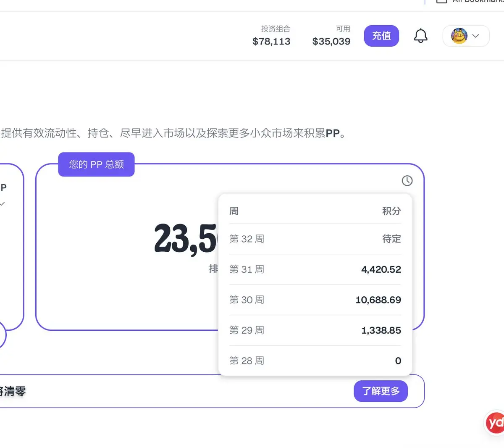Select the 第 30 周 row label
Viewport: 504px width, 448px height.
click(247, 300)
